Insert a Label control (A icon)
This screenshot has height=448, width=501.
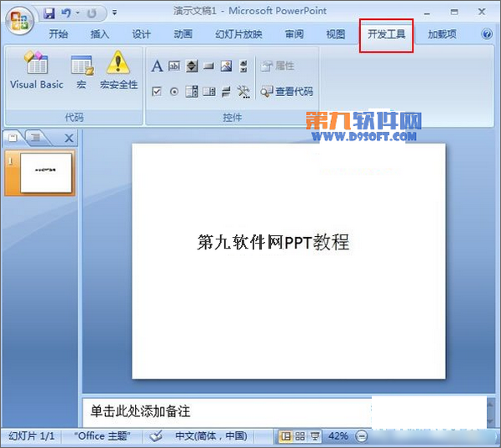[x=157, y=66]
